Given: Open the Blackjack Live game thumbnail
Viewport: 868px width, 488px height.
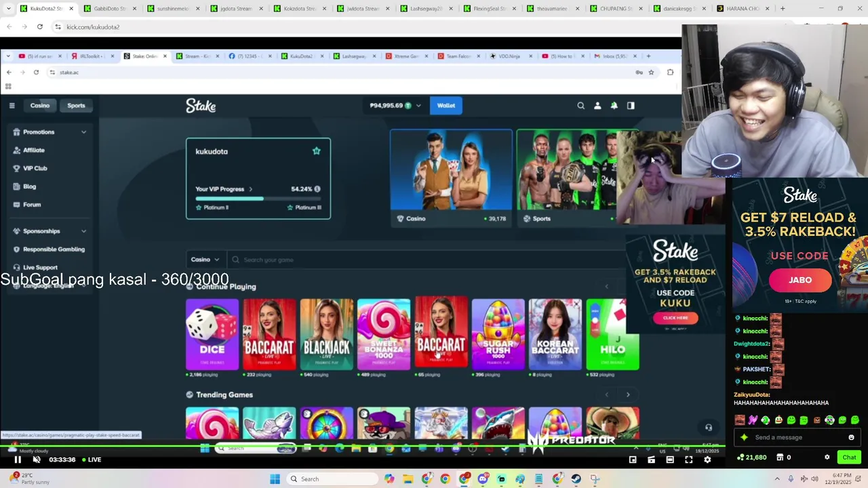Looking at the screenshot, I should pos(326,334).
